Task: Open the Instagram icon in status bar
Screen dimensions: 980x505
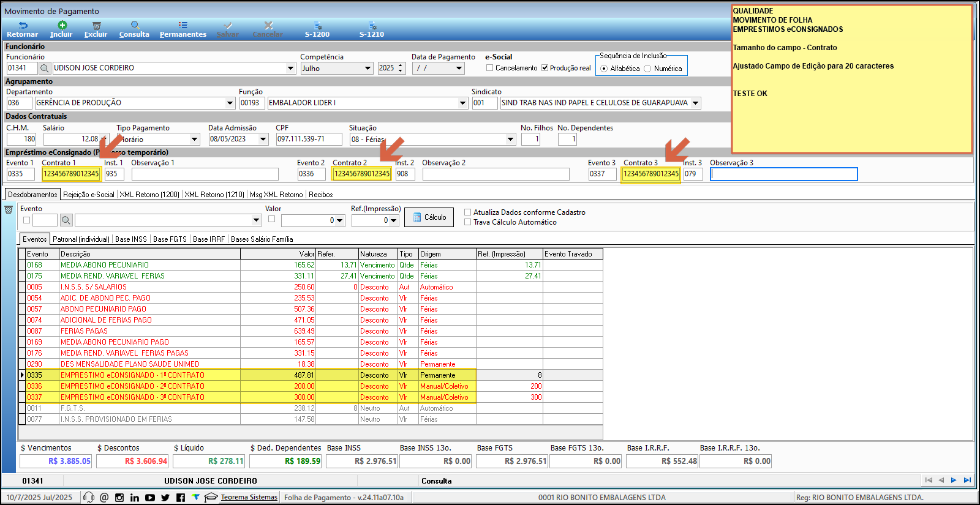Action: coord(119,498)
